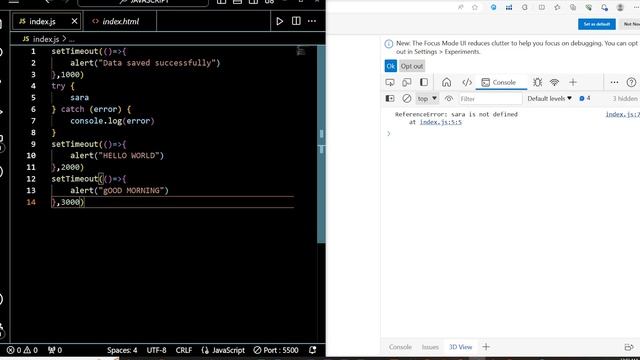Open the ports indicator showing 0 in status bar

pyautogui.click(x=55, y=350)
